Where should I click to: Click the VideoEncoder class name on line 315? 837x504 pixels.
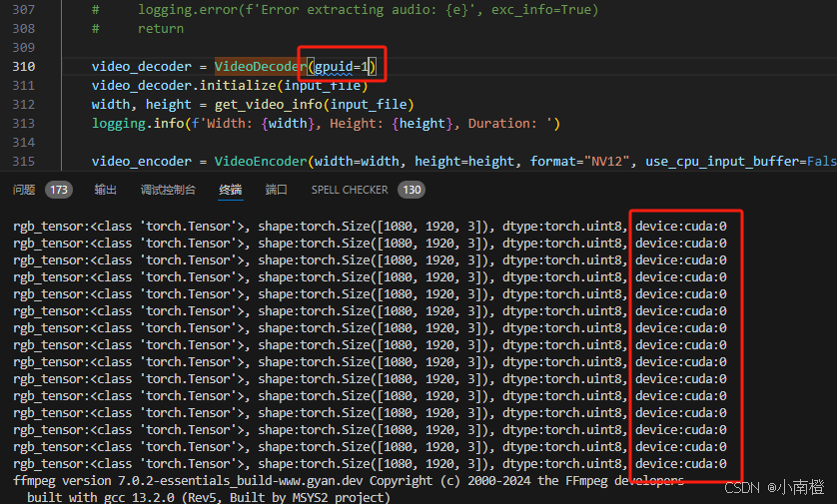[261, 161]
